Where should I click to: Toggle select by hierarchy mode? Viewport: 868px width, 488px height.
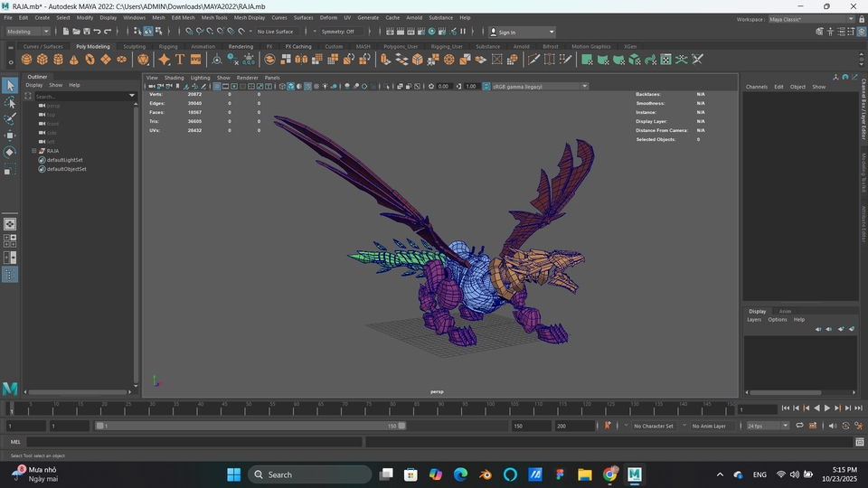coord(137,32)
